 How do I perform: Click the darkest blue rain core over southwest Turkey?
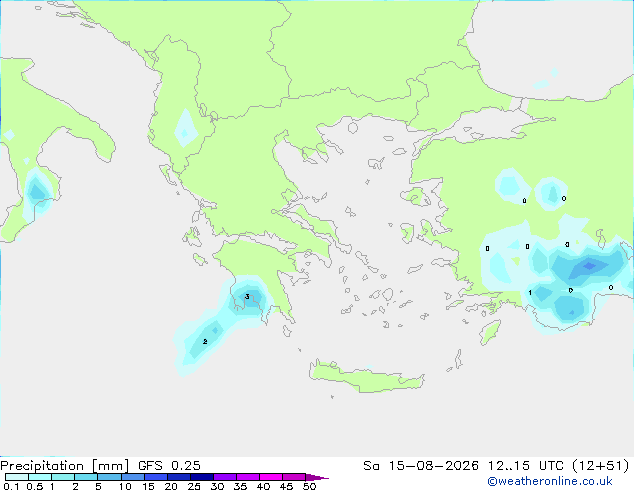[x=590, y=266]
